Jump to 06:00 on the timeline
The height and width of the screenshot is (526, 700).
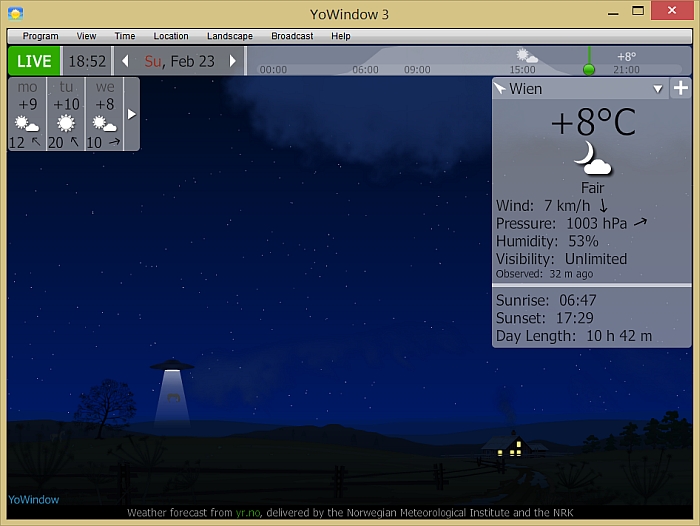(x=365, y=70)
